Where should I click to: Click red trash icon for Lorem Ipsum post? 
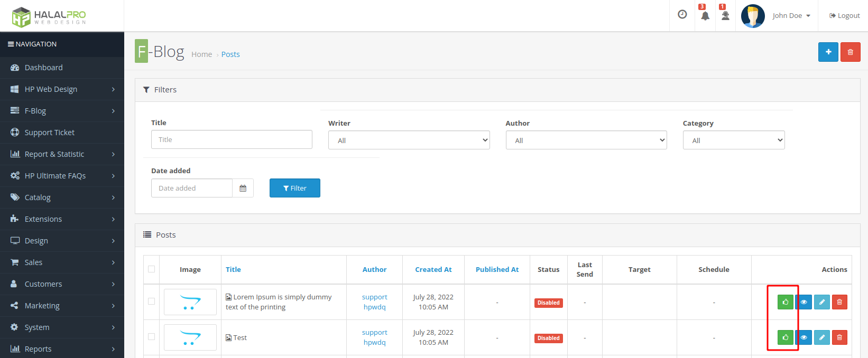[x=839, y=302]
